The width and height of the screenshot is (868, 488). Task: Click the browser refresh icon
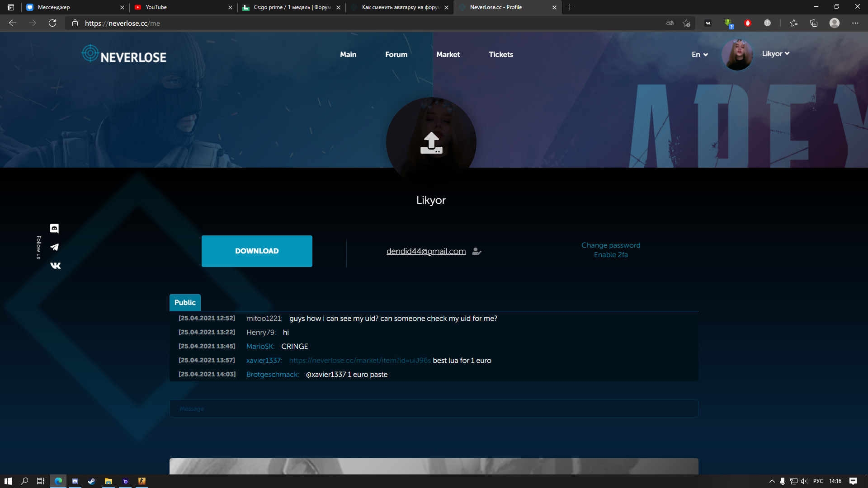pyautogui.click(x=52, y=23)
